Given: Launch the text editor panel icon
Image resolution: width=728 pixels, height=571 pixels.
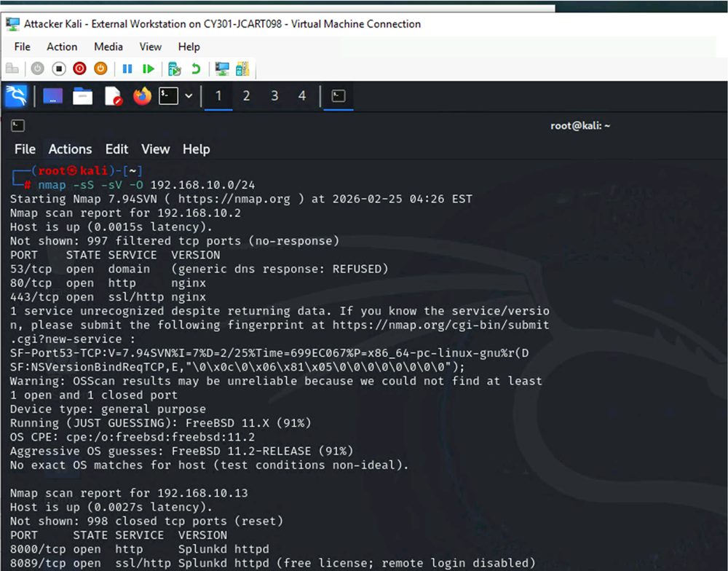Looking at the screenshot, I should [x=114, y=96].
